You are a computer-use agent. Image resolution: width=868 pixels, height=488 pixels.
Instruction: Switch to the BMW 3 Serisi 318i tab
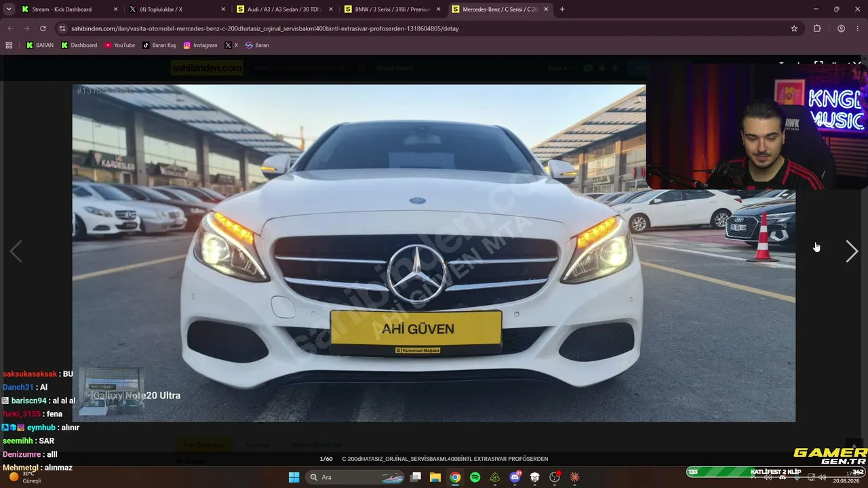point(392,9)
